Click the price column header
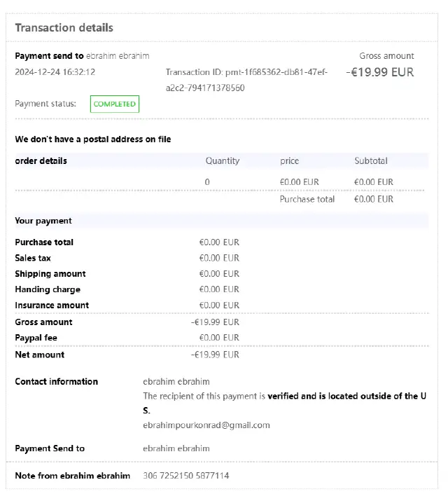448x501 pixels. pyautogui.click(x=289, y=161)
